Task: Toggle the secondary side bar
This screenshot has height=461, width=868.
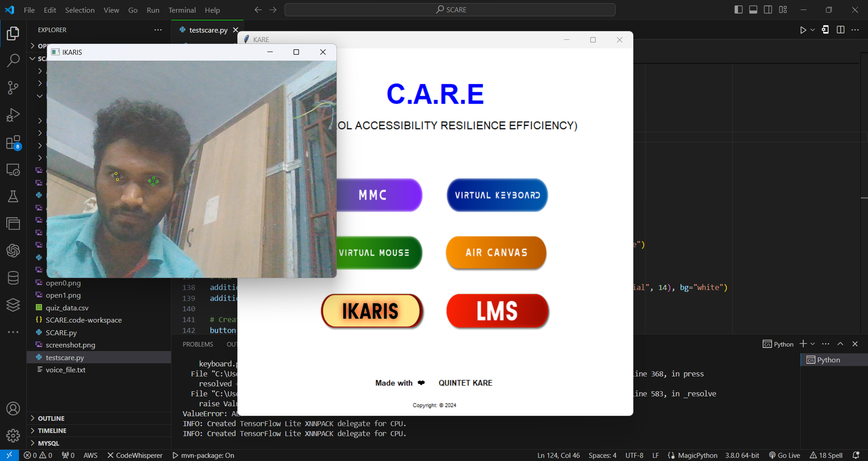Action: (768, 9)
